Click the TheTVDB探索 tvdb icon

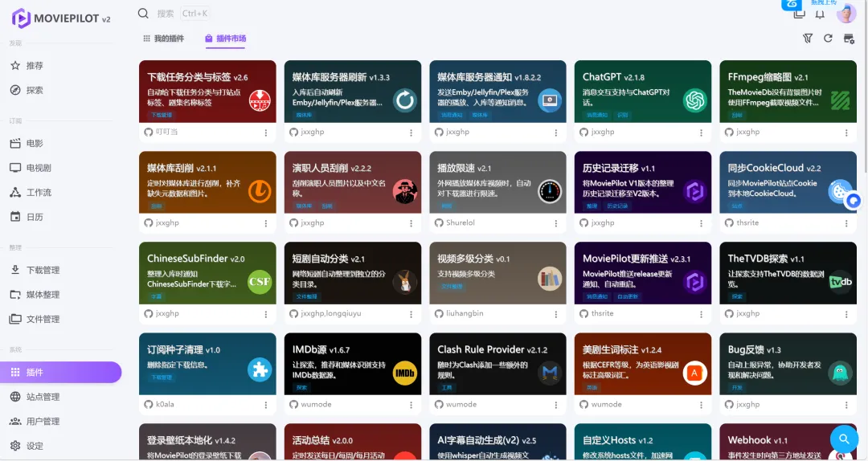[x=841, y=282]
